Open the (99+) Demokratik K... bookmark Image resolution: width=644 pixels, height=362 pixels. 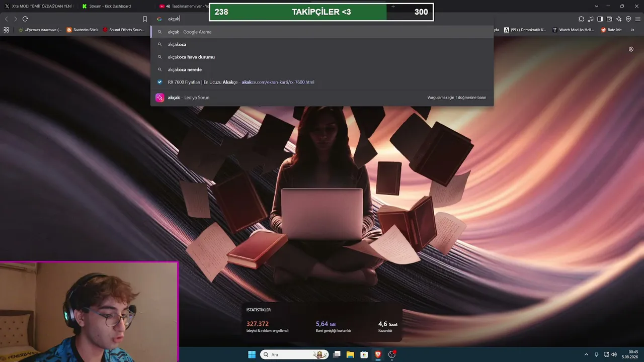tap(525, 30)
